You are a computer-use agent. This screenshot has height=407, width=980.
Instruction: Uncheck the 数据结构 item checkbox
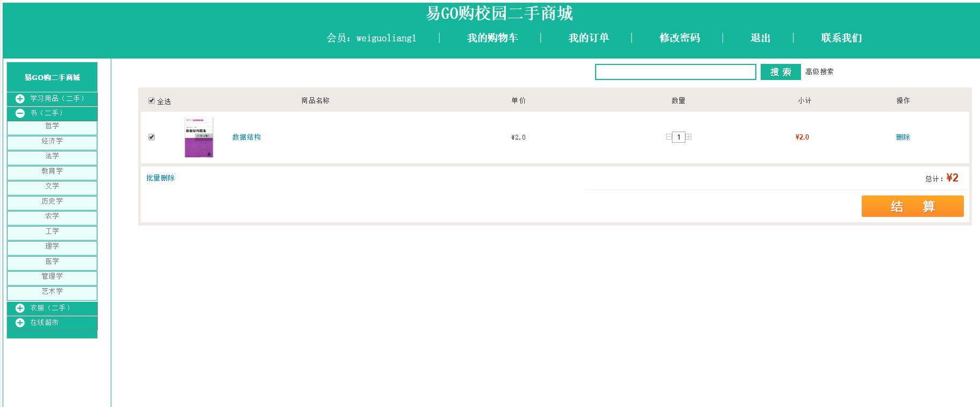click(x=152, y=137)
